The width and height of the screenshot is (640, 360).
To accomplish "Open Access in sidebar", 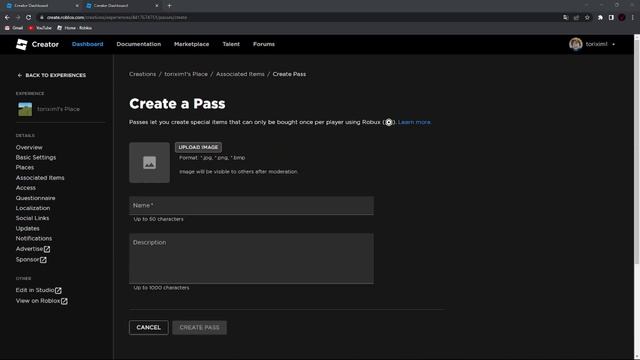I will pos(26,188).
